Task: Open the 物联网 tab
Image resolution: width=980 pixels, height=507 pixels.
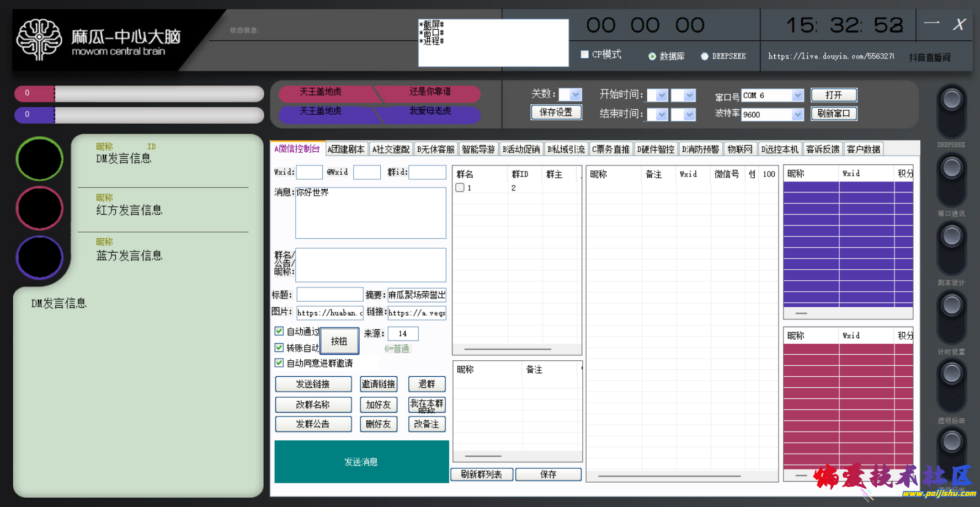Action: pyautogui.click(x=739, y=150)
